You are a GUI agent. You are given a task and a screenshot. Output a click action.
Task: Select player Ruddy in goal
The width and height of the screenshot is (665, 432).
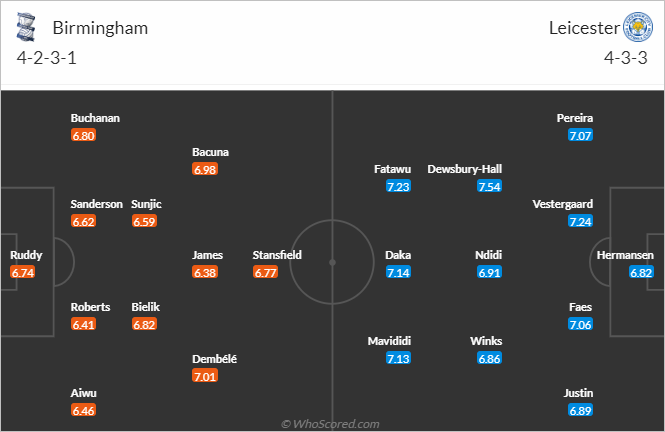click(x=26, y=255)
